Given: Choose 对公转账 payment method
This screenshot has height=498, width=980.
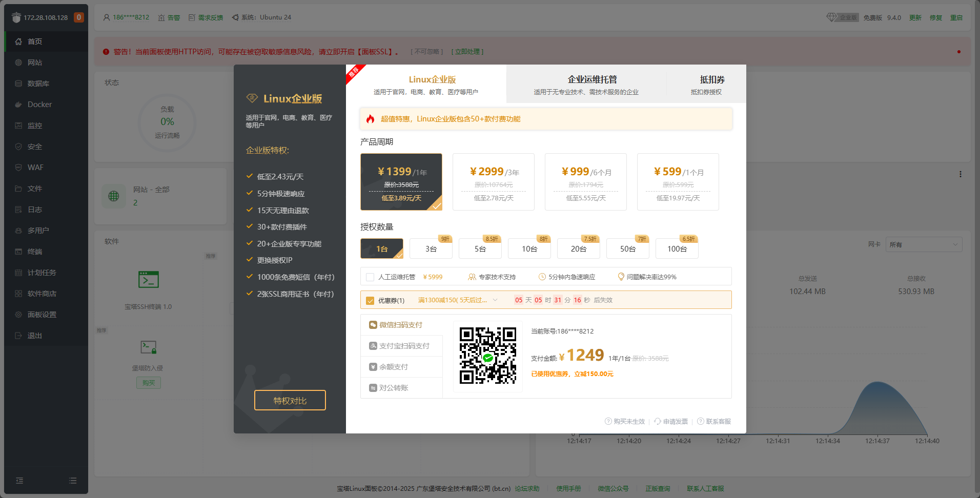Looking at the screenshot, I should click(x=401, y=388).
